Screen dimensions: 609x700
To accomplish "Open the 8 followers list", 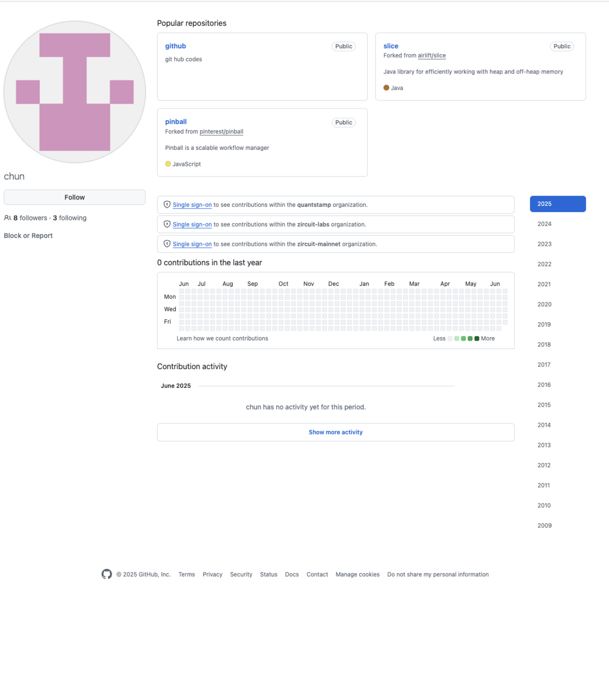I will [30, 218].
